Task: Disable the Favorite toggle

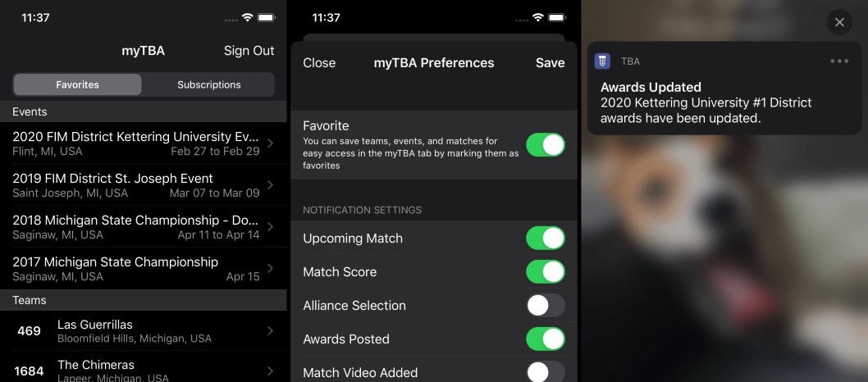Action: 546,145
